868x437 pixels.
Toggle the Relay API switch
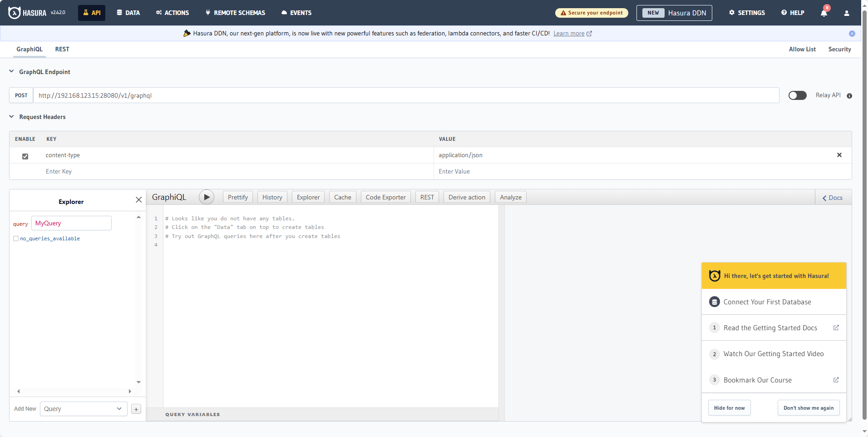coord(798,95)
